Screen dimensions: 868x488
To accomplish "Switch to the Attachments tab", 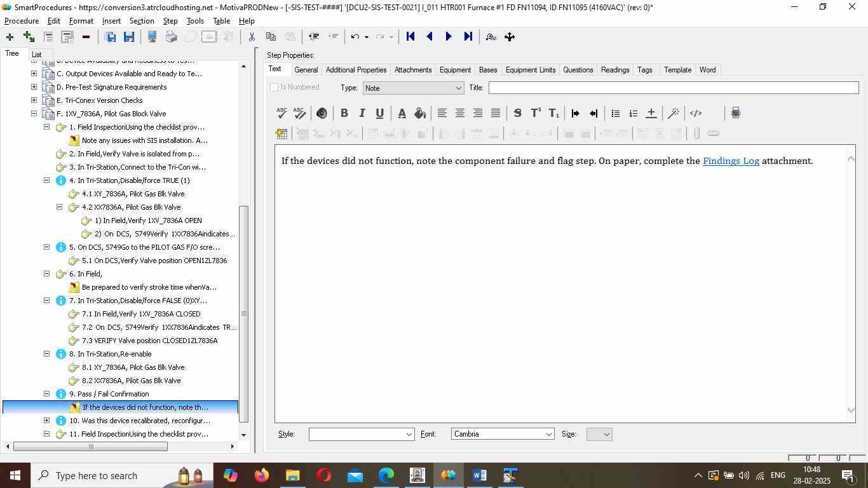I will (x=413, y=70).
